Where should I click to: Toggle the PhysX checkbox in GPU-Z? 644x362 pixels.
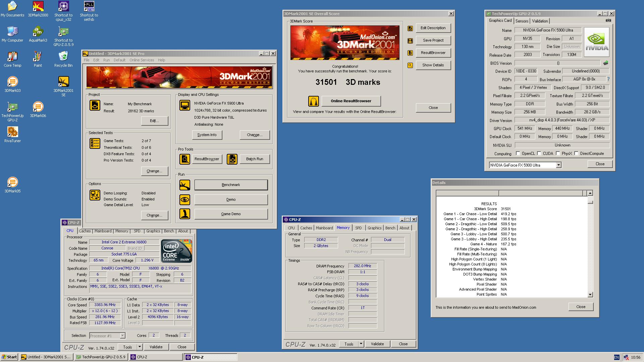point(558,154)
